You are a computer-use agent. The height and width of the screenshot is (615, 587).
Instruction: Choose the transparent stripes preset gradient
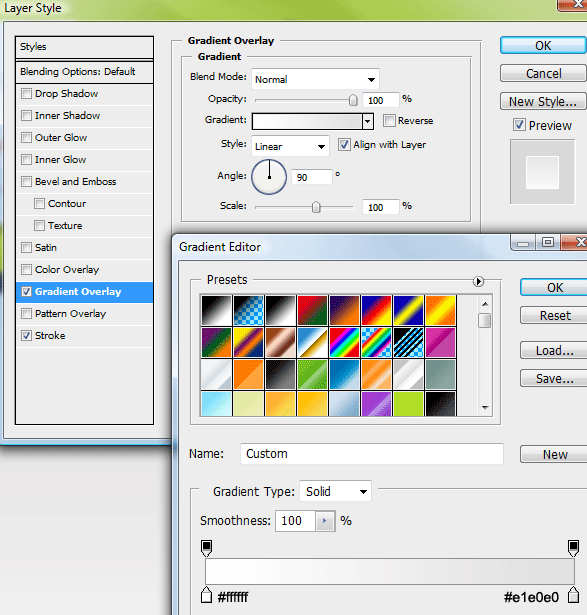[409, 342]
